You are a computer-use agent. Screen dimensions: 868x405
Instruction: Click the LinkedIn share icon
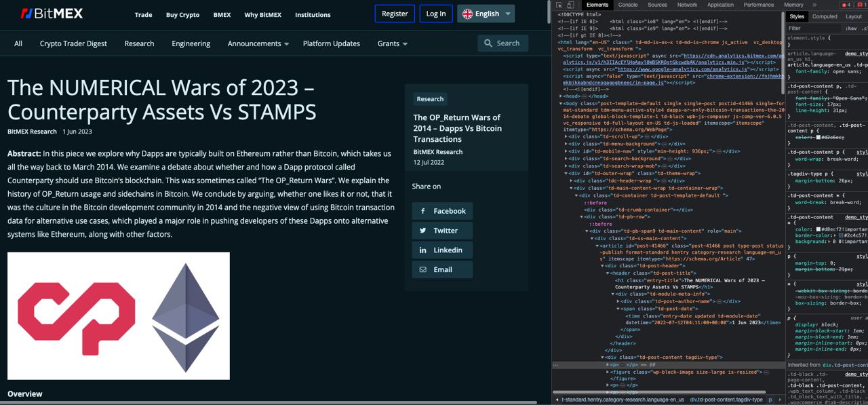point(422,250)
